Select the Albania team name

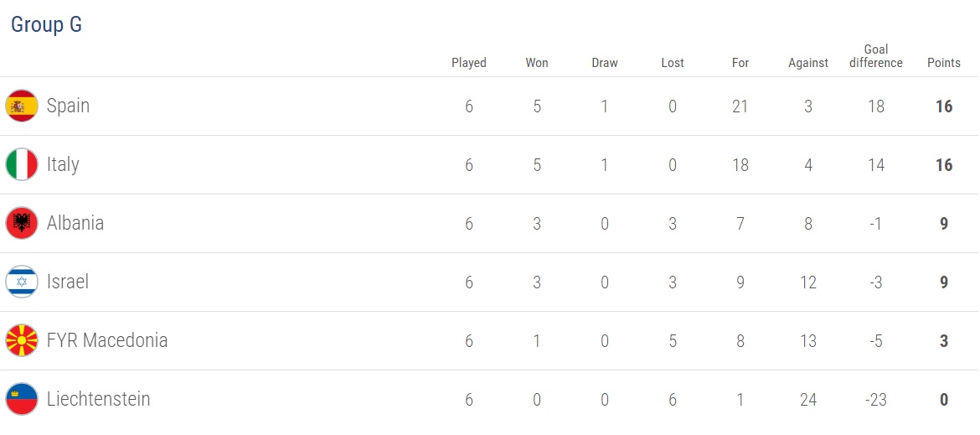point(75,224)
